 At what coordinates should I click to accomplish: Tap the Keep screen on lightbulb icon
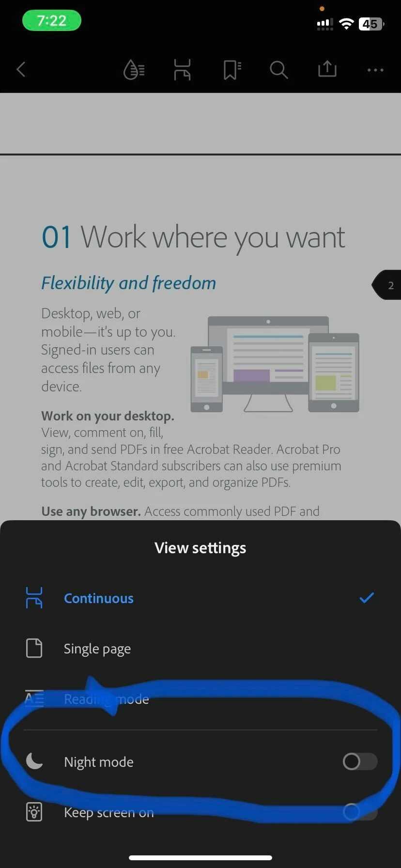pyautogui.click(x=34, y=812)
